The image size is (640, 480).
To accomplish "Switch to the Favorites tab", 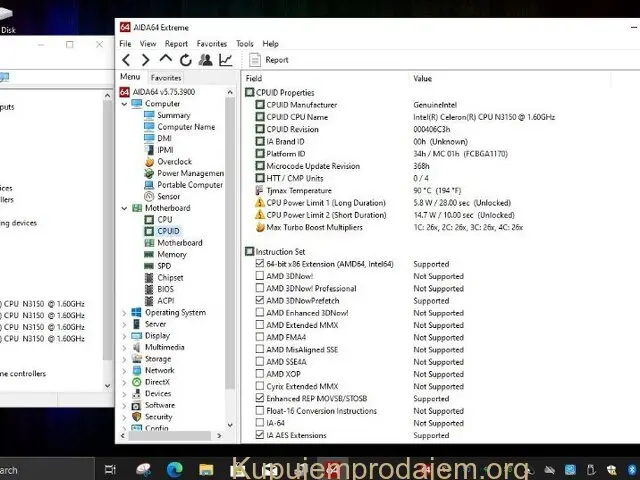I will pyautogui.click(x=166, y=78).
